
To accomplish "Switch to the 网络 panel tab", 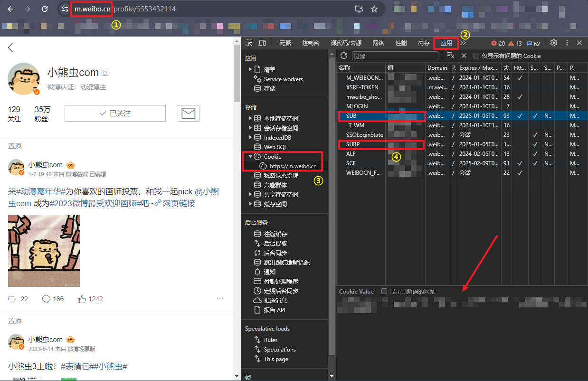I will pyautogui.click(x=379, y=43).
